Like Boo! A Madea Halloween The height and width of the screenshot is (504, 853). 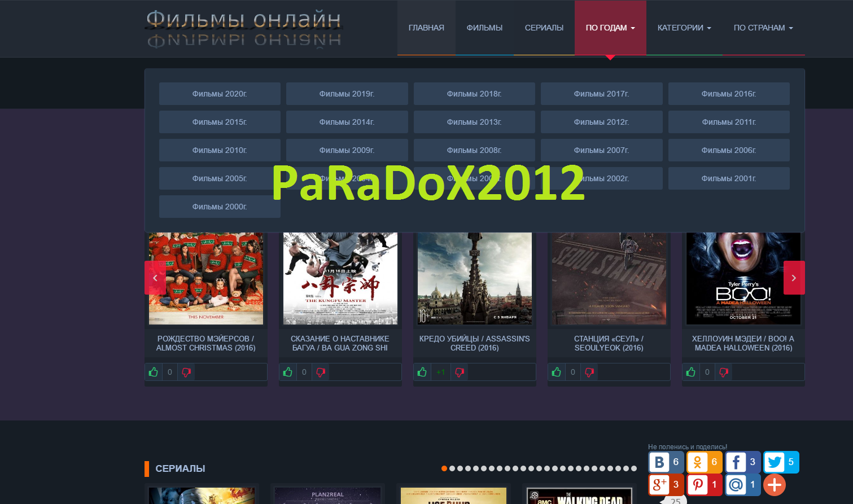tap(691, 372)
